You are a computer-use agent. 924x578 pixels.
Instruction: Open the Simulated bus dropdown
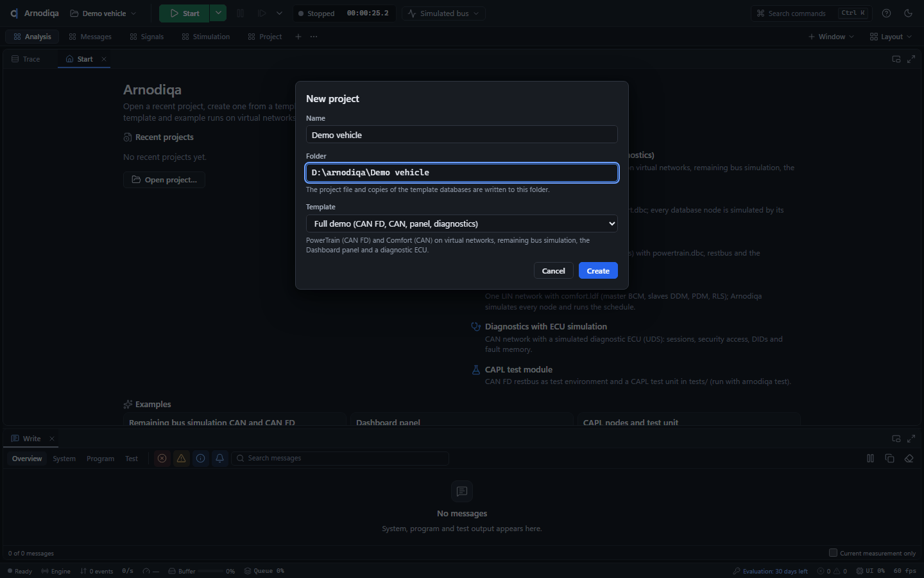tap(444, 13)
